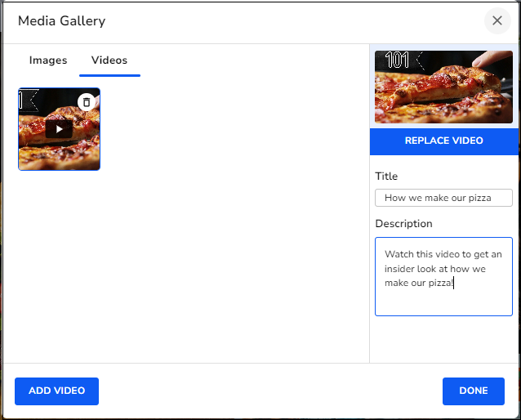Confirm changes with the DONE button

(x=474, y=391)
